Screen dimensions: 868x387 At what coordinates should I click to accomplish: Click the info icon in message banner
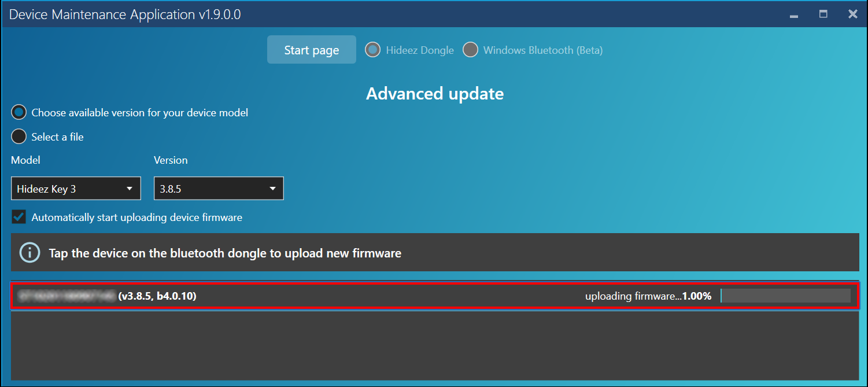tap(29, 253)
